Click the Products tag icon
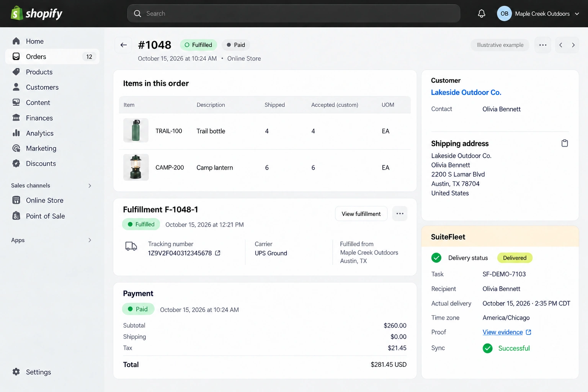Screen dimensions: 588x392 pos(16,72)
